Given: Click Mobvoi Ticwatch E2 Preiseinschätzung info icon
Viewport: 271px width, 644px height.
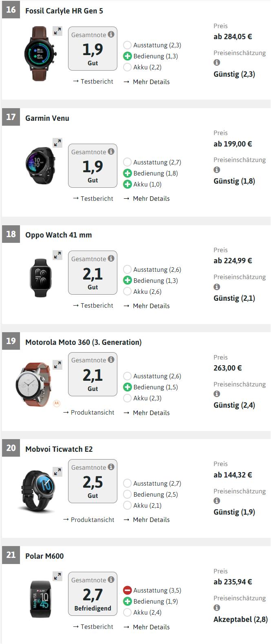Looking at the screenshot, I should tap(217, 501).
